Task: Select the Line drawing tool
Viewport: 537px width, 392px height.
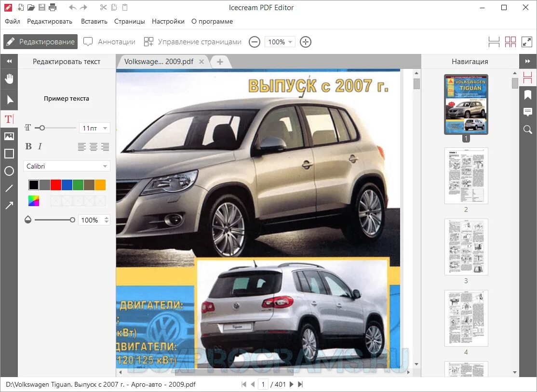Action: pos(9,188)
